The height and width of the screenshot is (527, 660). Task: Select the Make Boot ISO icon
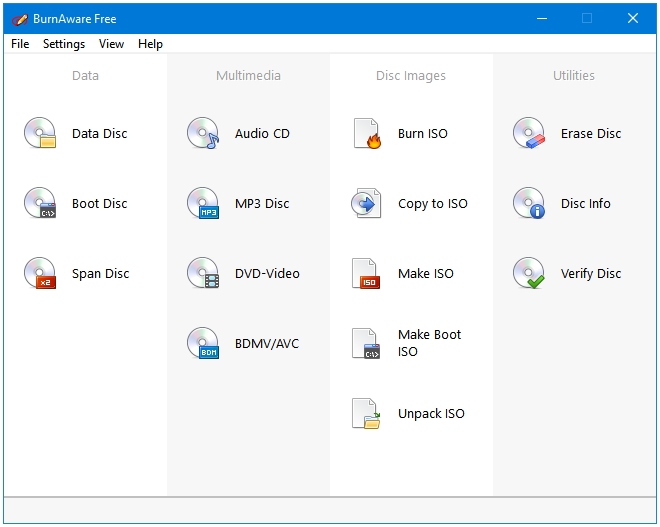pyautogui.click(x=366, y=343)
